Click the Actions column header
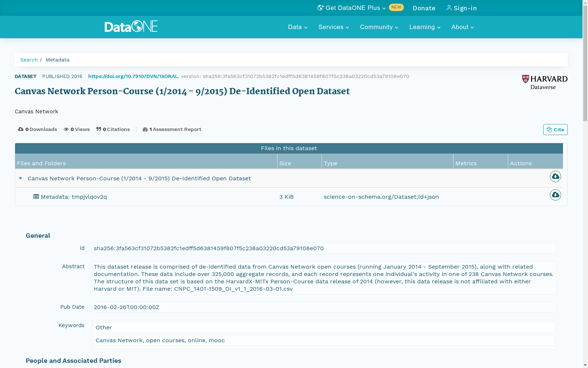 [535, 161]
